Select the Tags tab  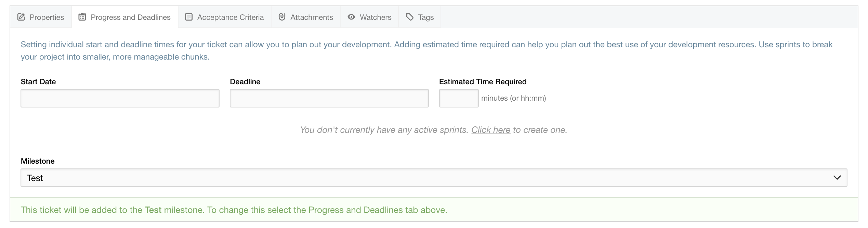click(x=420, y=17)
